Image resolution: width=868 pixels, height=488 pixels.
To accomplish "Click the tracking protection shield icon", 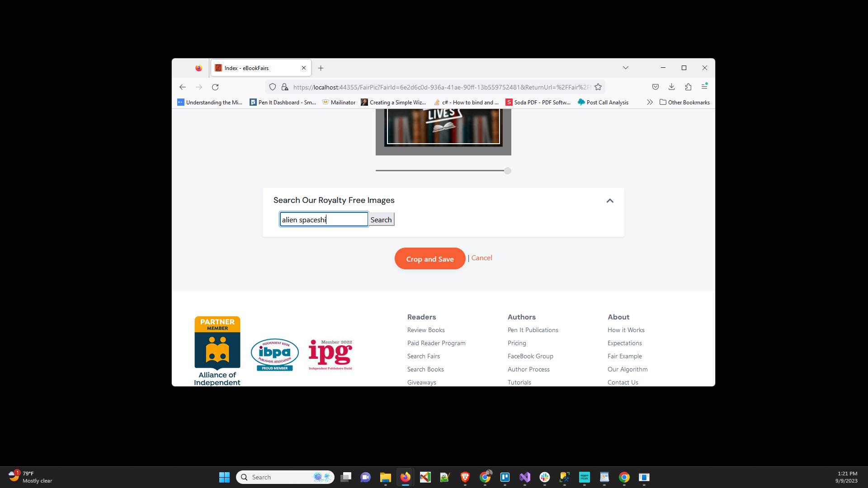I will point(272,87).
